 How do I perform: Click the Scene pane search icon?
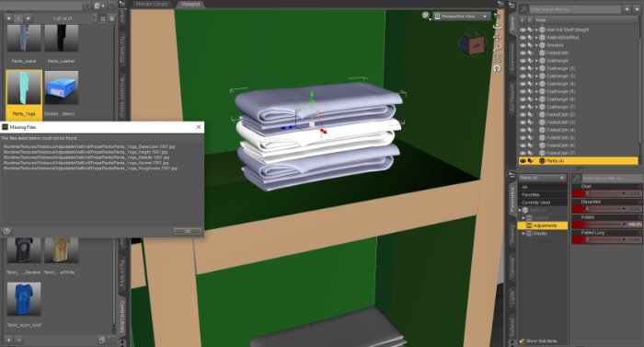click(524, 8)
